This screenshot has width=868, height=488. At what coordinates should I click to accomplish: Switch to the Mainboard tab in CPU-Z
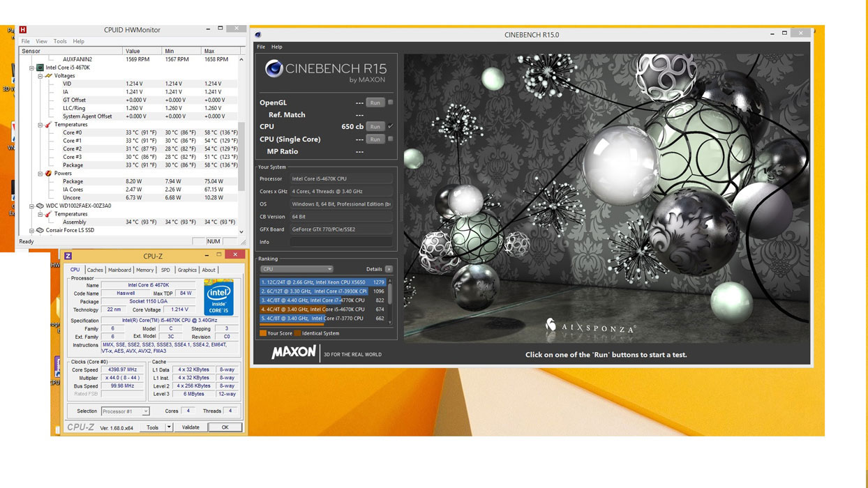119,270
